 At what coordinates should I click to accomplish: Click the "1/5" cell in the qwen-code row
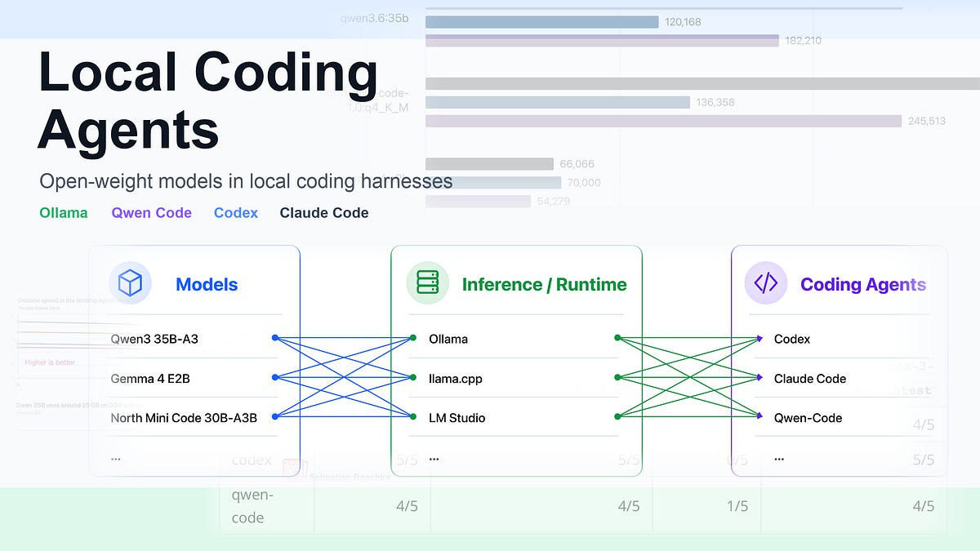click(737, 507)
